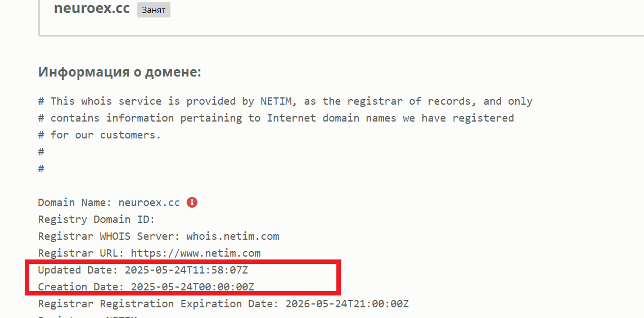The image size is (644, 318).
Task: Click the red info icon beside neuroex.cc
Action: coord(192,203)
